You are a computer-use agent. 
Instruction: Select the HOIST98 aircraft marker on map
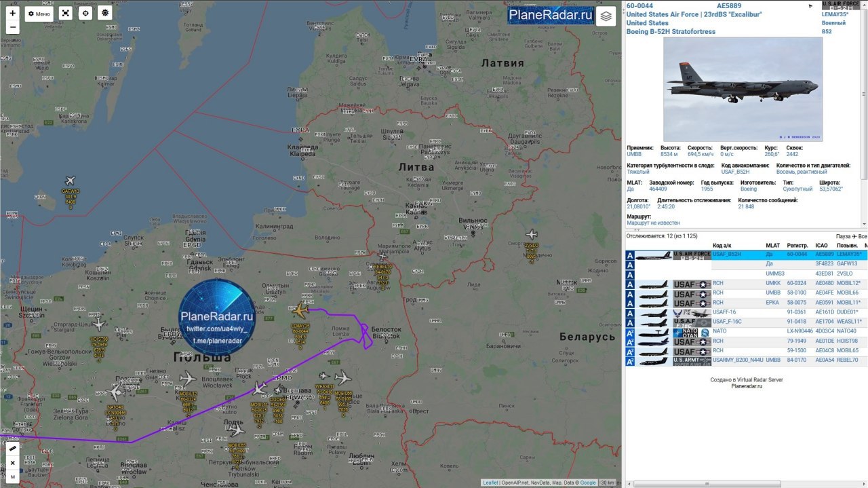[x=99, y=324]
